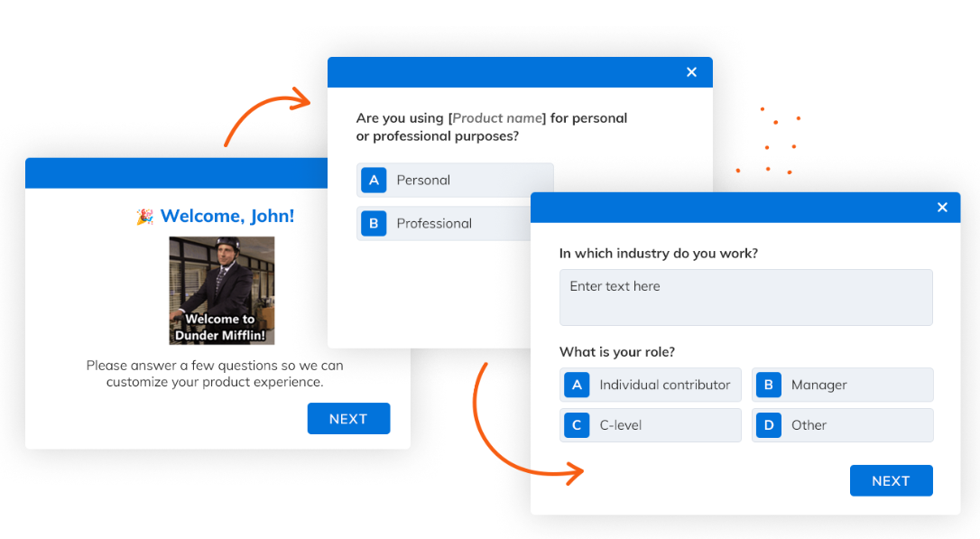Viewport: 980px width, 539px height.
Task: Click the A badge beside Personal
Action: click(374, 180)
